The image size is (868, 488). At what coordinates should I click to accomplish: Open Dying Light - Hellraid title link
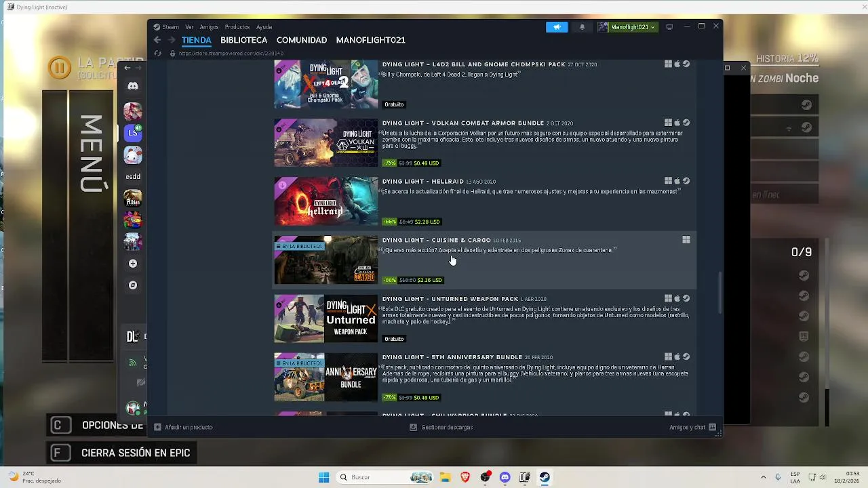click(x=423, y=182)
